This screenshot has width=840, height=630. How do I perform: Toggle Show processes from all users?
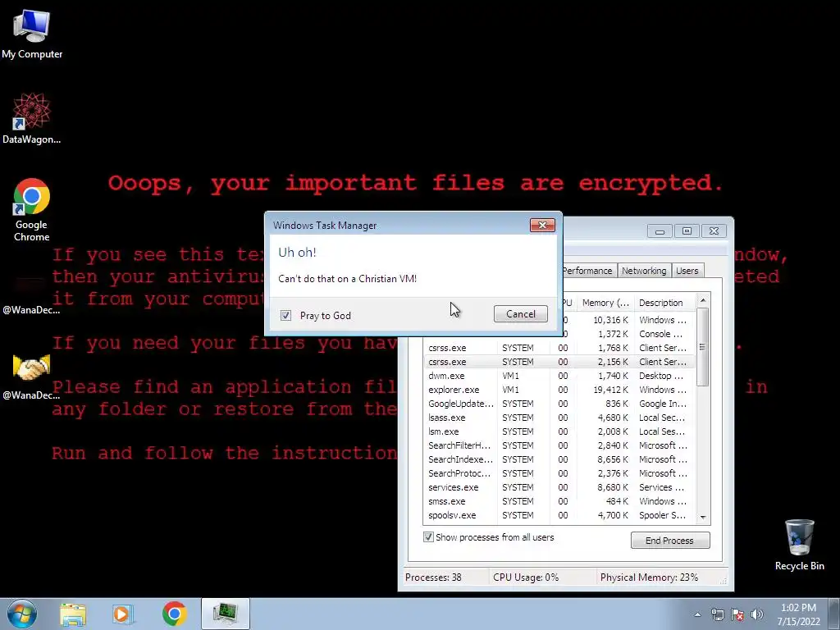(x=428, y=536)
